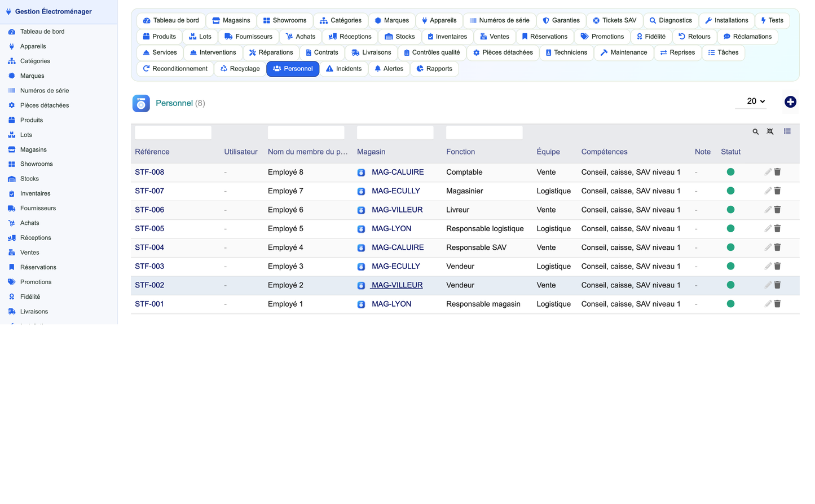Open the STF-006 reference link
The image size is (815, 504).
tap(149, 210)
